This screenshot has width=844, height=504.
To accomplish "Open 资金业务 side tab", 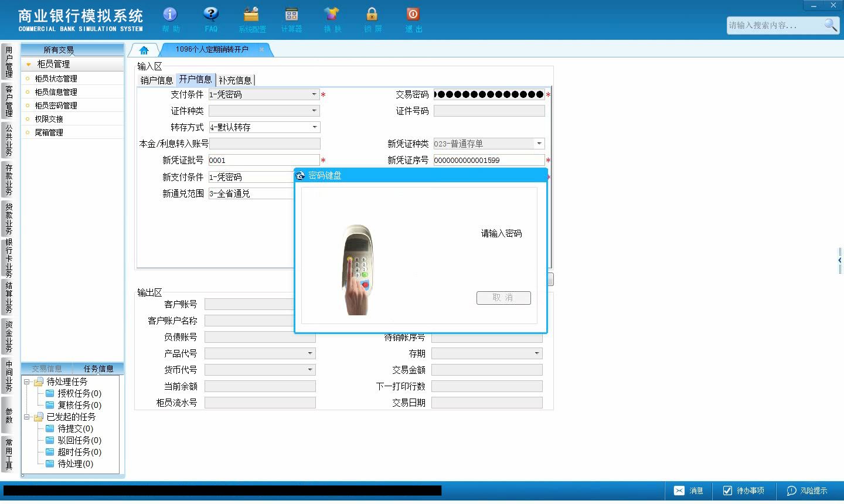I will pos(9,336).
